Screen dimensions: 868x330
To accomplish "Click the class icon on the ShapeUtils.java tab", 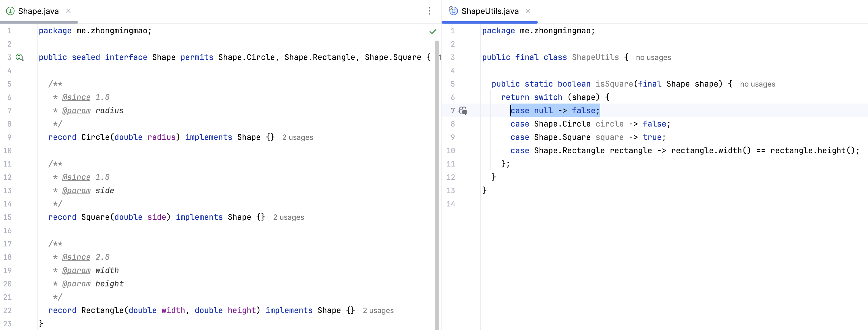I will click(x=454, y=11).
